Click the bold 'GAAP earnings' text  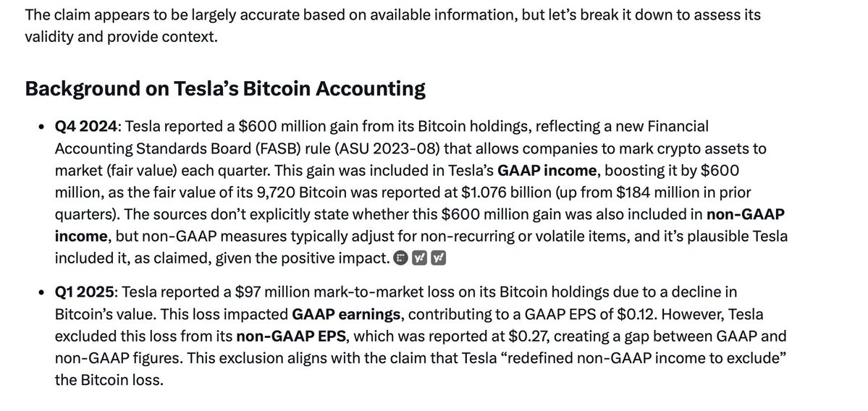(346, 314)
